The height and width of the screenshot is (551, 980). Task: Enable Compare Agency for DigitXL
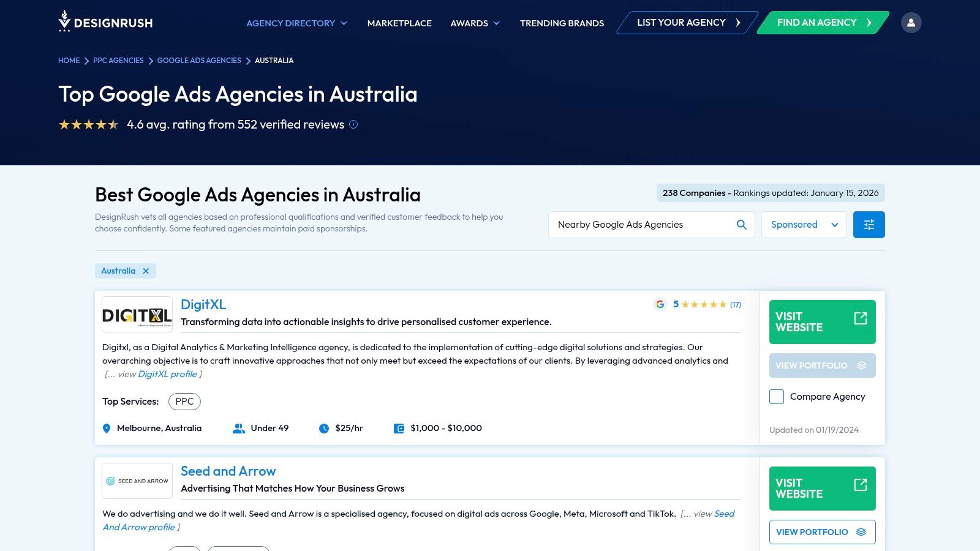pos(776,397)
